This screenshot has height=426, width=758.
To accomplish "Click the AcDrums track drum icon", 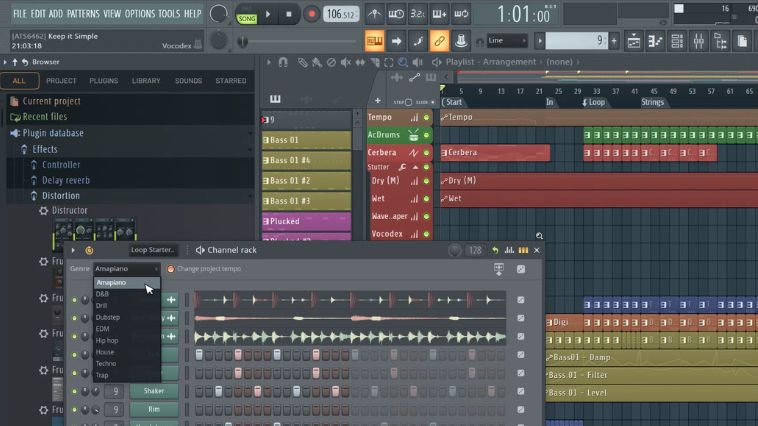I will click(x=412, y=135).
